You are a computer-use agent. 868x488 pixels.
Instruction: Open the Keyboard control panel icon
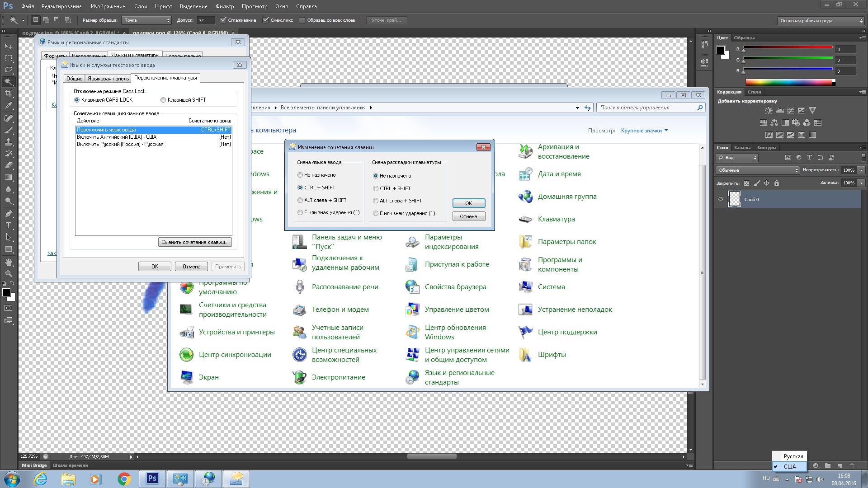tap(525, 219)
